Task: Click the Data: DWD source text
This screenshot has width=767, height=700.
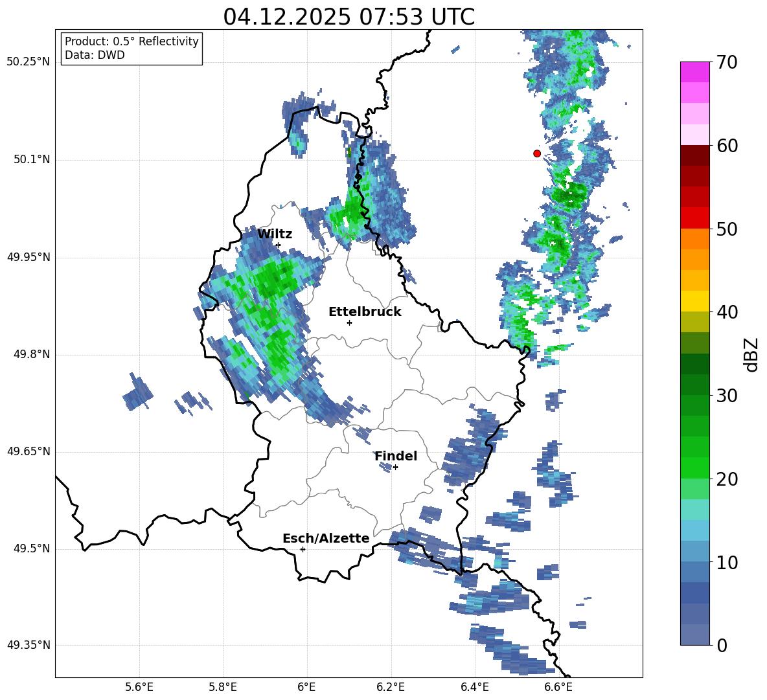Action: pos(95,55)
